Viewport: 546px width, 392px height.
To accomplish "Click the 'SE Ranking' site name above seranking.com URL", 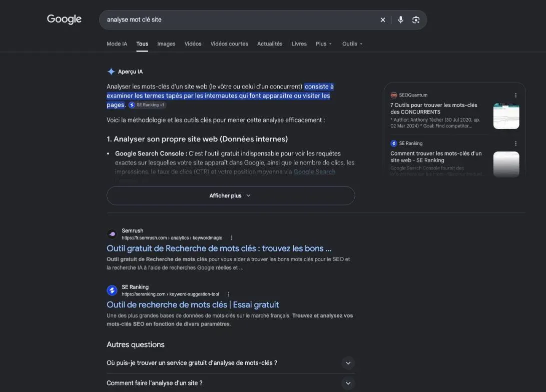I will click(x=135, y=287).
